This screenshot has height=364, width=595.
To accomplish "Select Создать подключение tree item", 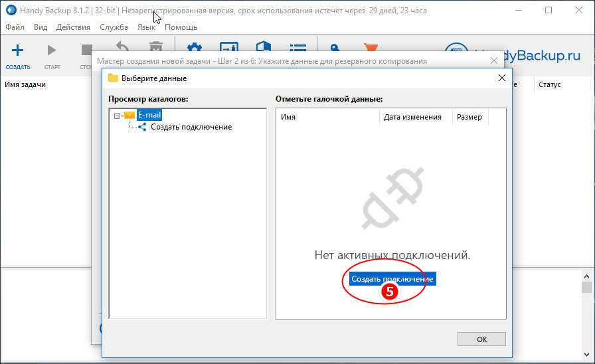I will [191, 127].
